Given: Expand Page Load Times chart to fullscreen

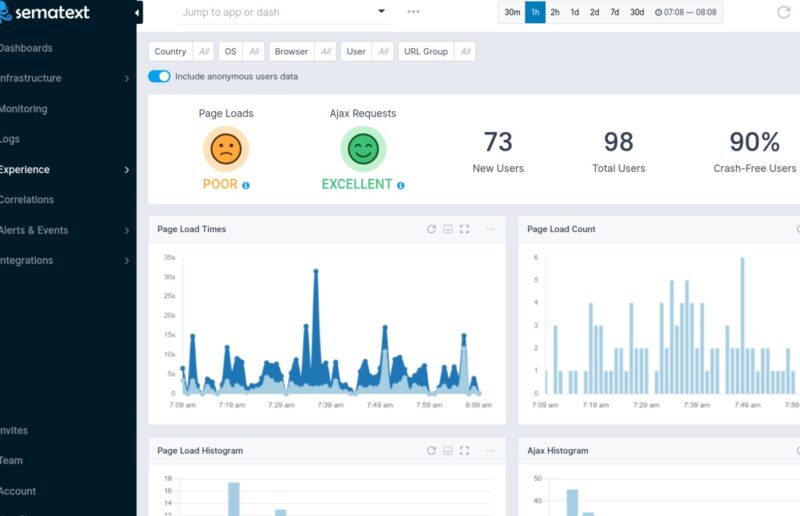Looking at the screenshot, I should click(464, 229).
